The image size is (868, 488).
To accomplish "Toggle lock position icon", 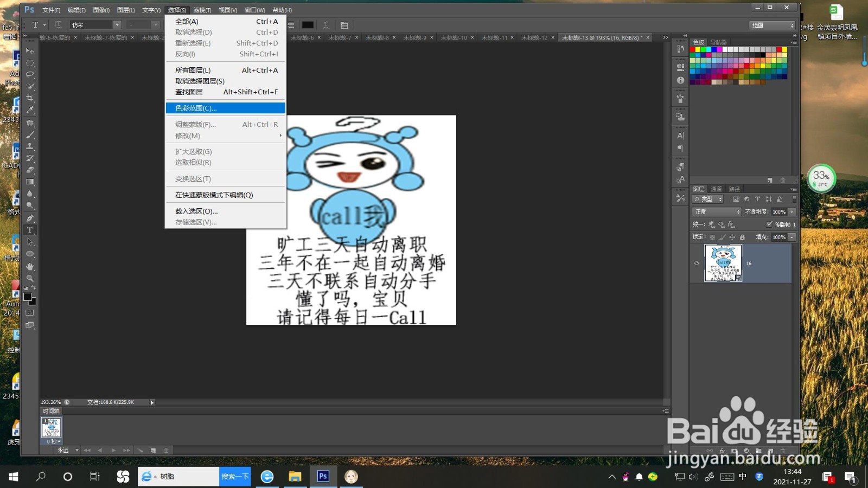I will point(732,237).
